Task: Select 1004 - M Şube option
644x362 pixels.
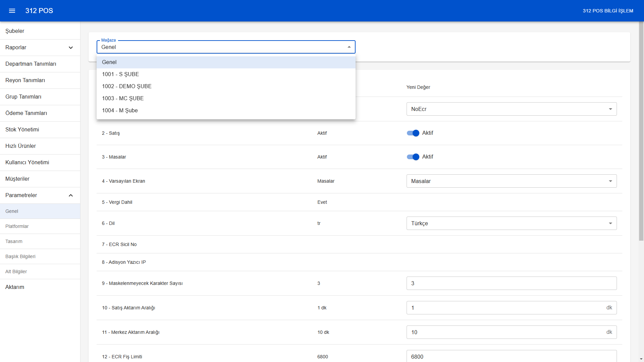Action: [x=120, y=110]
